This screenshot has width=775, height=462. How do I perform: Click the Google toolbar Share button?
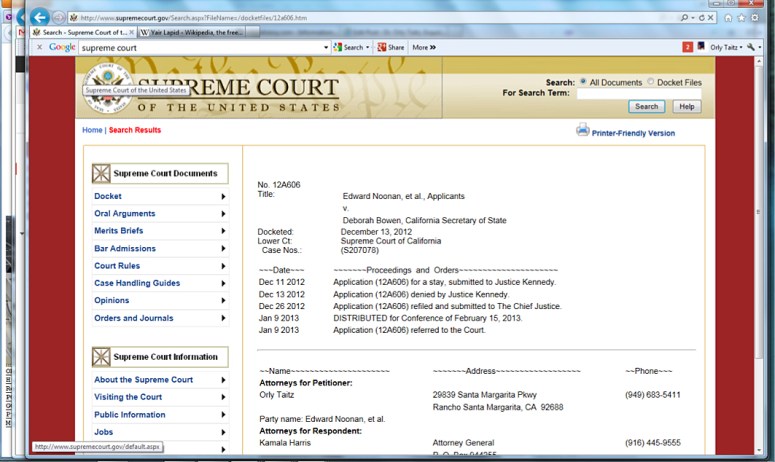tap(391, 47)
